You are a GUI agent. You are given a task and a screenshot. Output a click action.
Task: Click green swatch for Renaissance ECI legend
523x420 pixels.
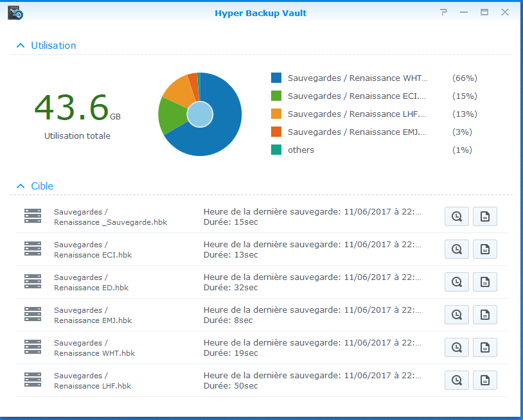click(276, 96)
